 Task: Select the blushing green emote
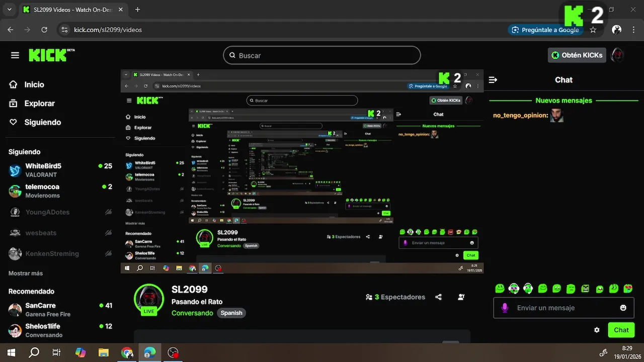tap(614, 289)
